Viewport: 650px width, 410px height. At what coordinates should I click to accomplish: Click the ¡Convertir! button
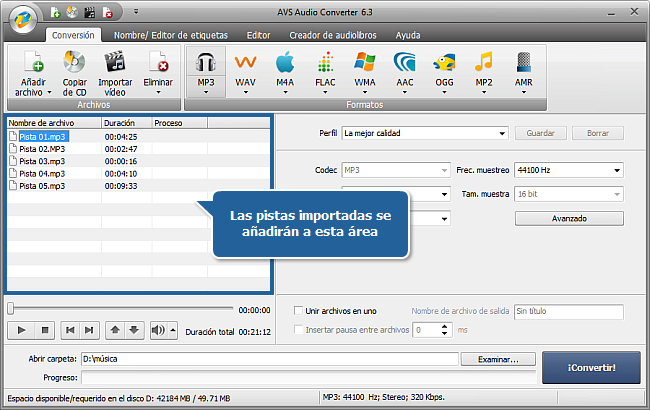(591, 367)
